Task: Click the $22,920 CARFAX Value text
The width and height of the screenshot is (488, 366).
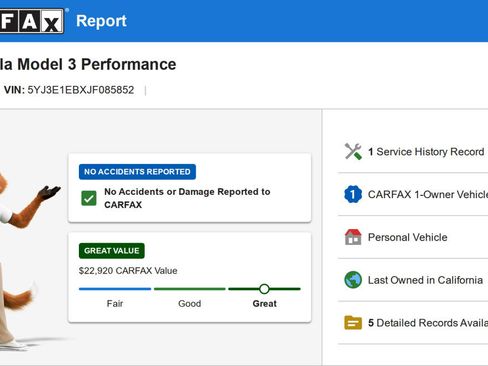Action: pyautogui.click(x=128, y=271)
